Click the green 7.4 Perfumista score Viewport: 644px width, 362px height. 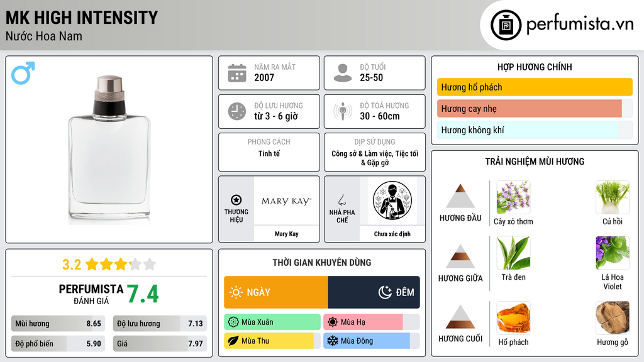143,294
